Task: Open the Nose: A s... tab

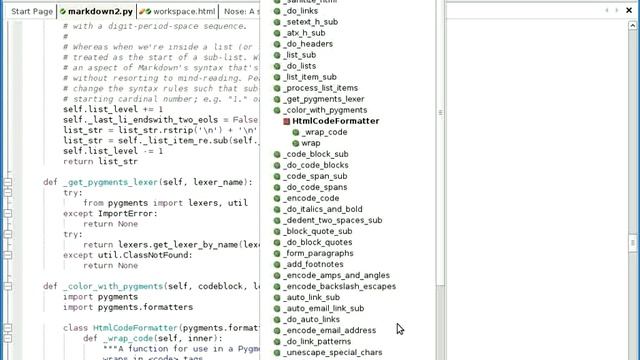Action: click(x=241, y=11)
